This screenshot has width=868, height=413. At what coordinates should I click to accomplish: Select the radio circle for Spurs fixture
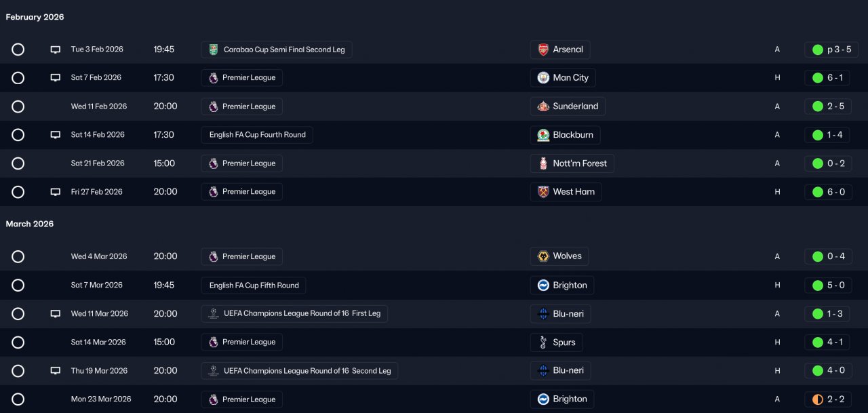click(x=18, y=342)
